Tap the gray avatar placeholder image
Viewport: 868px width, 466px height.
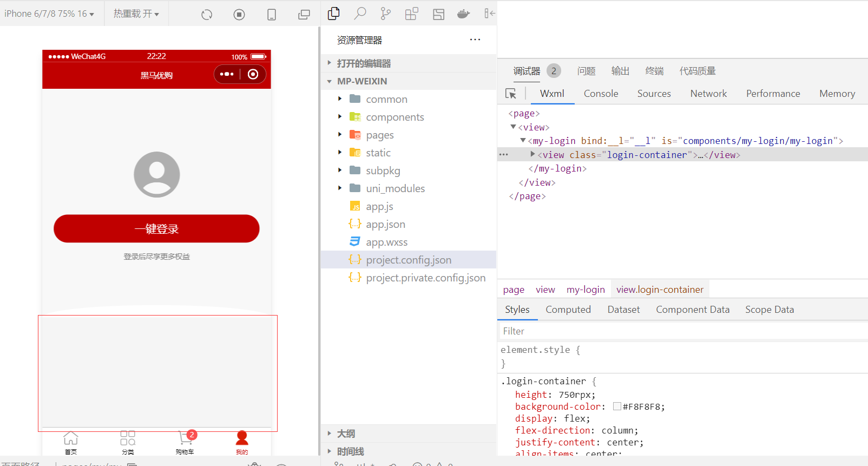tap(157, 174)
